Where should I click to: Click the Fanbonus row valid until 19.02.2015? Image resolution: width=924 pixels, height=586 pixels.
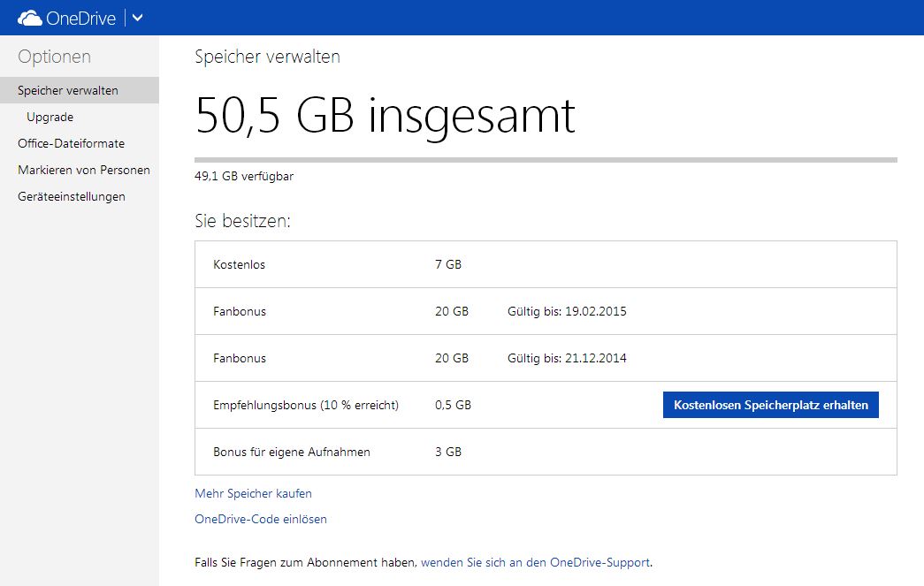click(546, 311)
